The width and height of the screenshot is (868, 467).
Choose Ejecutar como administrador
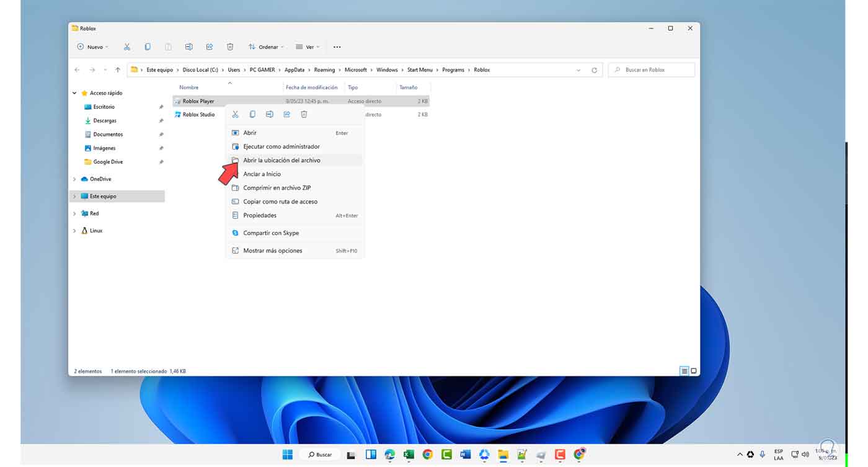click(x=295, y=147)
